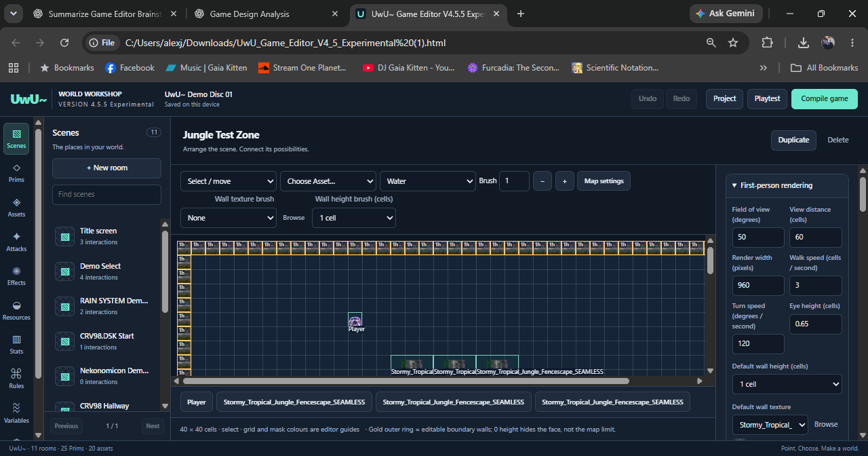Click the Duplicate scene button
Image resolution: width=868 pixels, height=456 pixels.
(x=793, y=140)
